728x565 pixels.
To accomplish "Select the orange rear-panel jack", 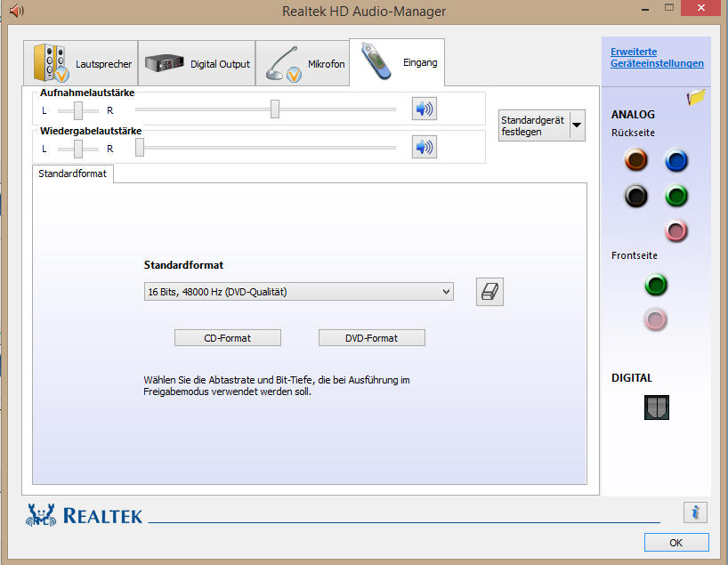I will pos(636,159).
